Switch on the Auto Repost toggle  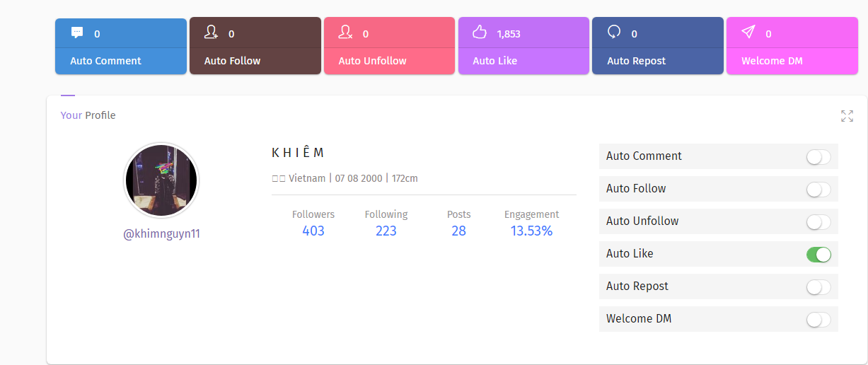click(818, 287)
